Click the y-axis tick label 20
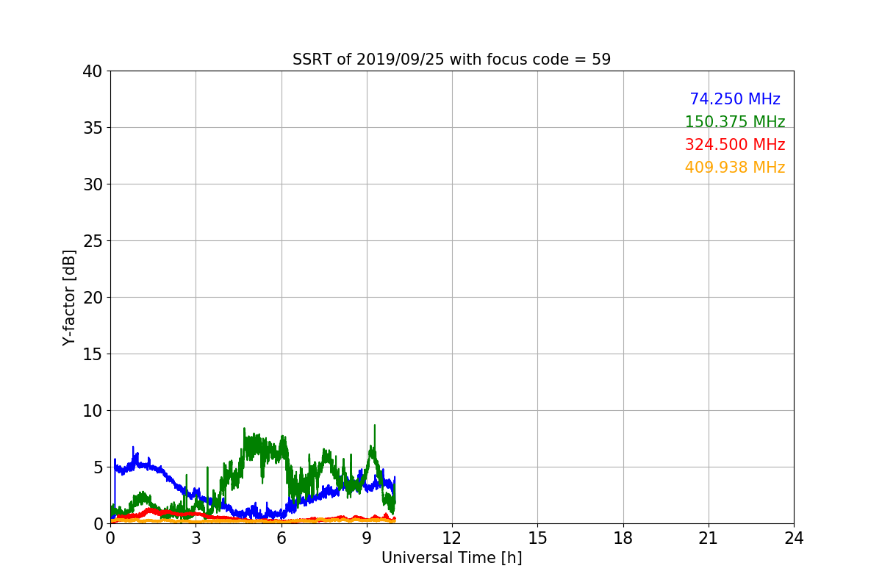This screenshot has height=588, width=882. coord(92,298)
